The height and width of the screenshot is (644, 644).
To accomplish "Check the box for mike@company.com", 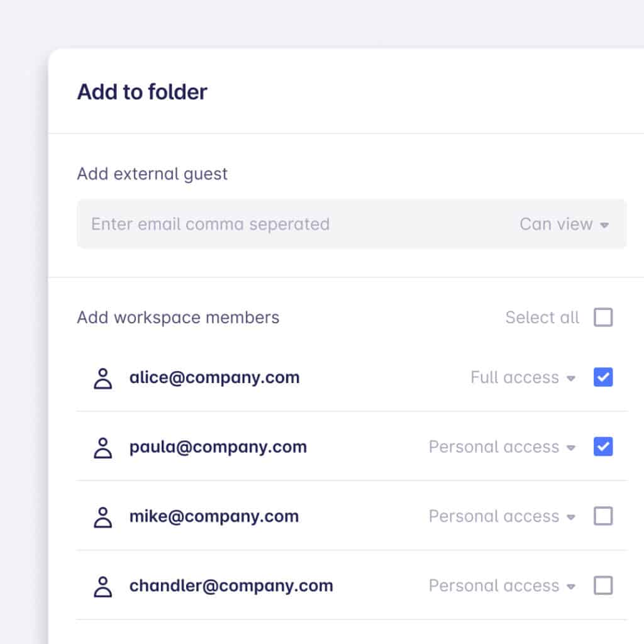I will [603, 516].
